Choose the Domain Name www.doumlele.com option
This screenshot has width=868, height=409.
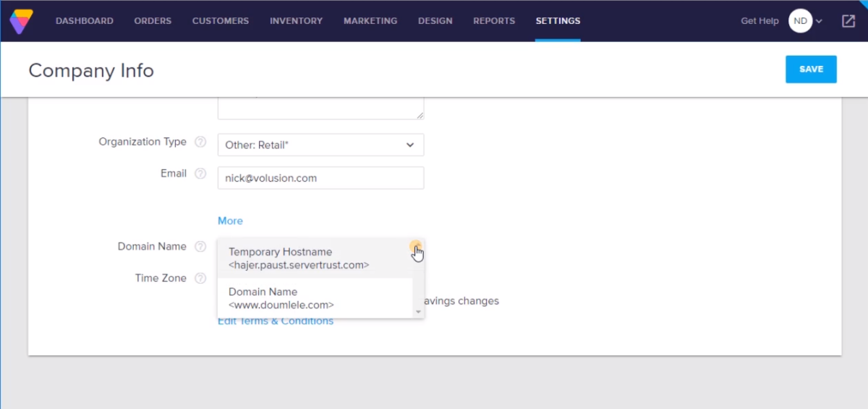click(315, 298)
